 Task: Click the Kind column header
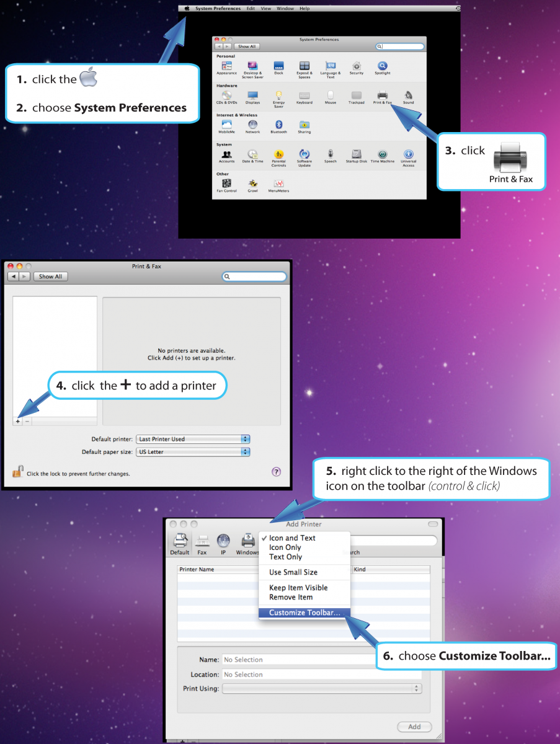[x=391, y=569]
